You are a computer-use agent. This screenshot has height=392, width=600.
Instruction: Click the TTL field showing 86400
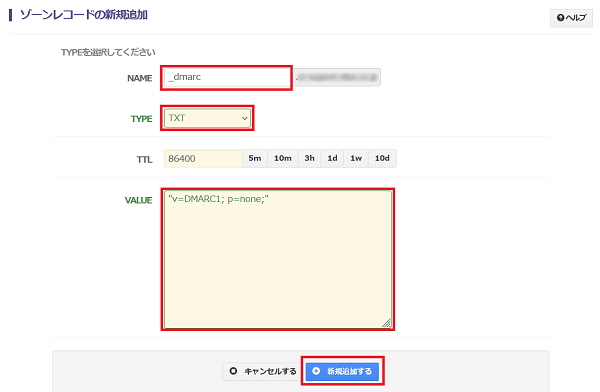pyautogui.click(x=203, y=158)
